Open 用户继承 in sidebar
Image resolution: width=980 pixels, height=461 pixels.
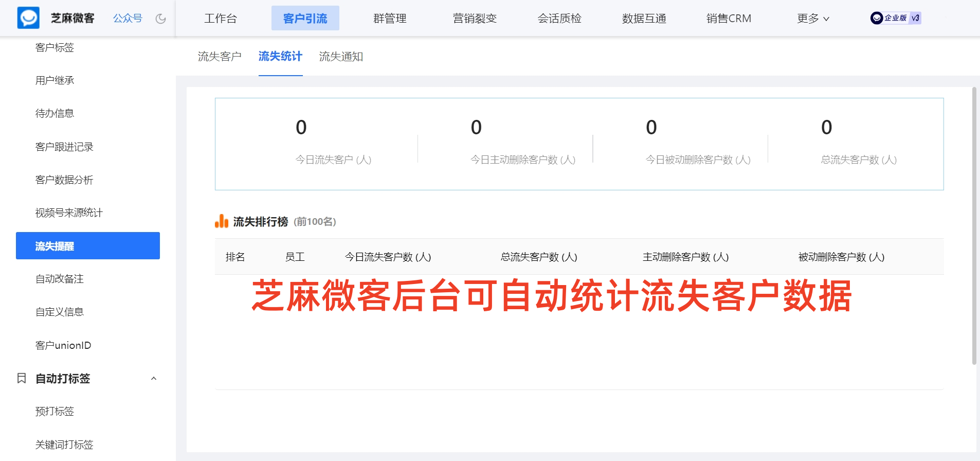55,80
